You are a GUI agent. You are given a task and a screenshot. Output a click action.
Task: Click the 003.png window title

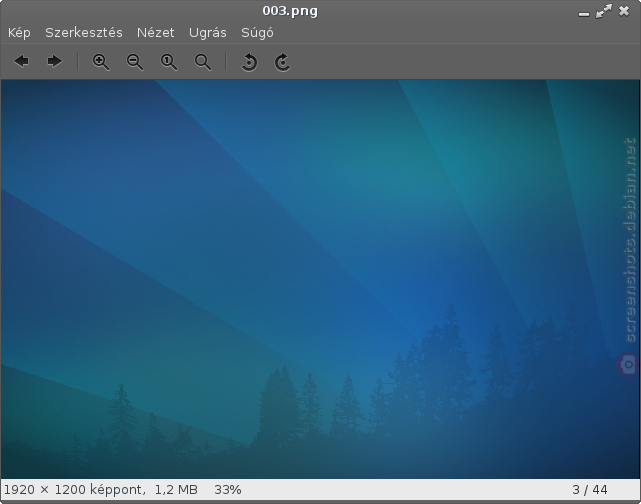[x=290, y=11]
